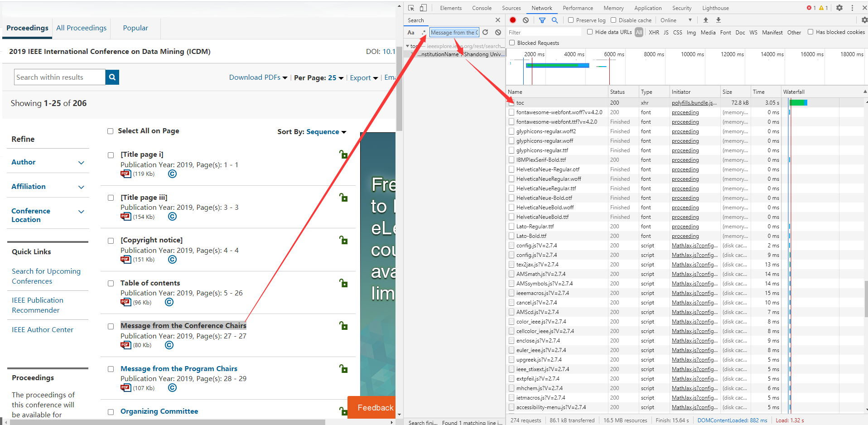868x425 pixels.
Task: Click the blue search-within-results button
Action: coord(112,77)
